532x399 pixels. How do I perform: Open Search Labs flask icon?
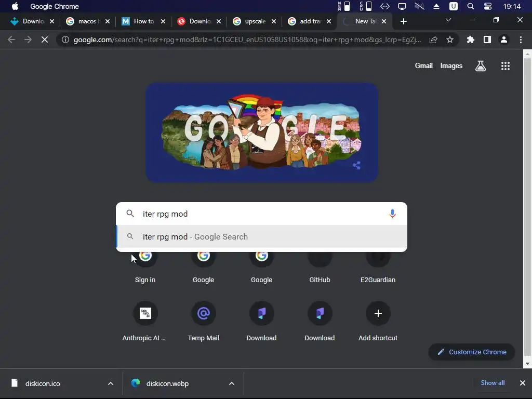pos(480,66)
